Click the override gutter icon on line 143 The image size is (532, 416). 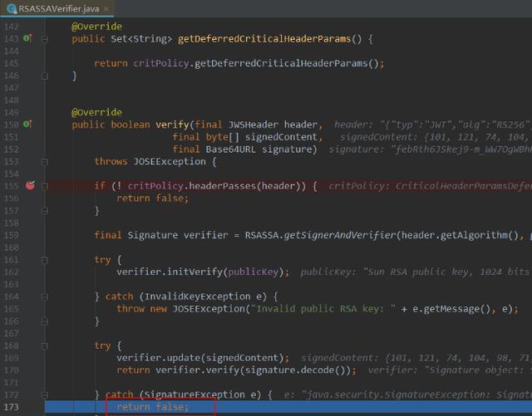(27, 39)
